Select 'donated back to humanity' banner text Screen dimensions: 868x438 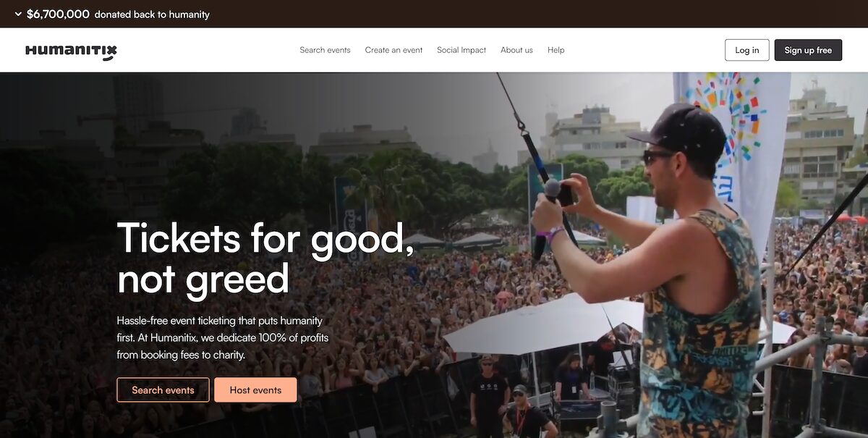(152, 14)
